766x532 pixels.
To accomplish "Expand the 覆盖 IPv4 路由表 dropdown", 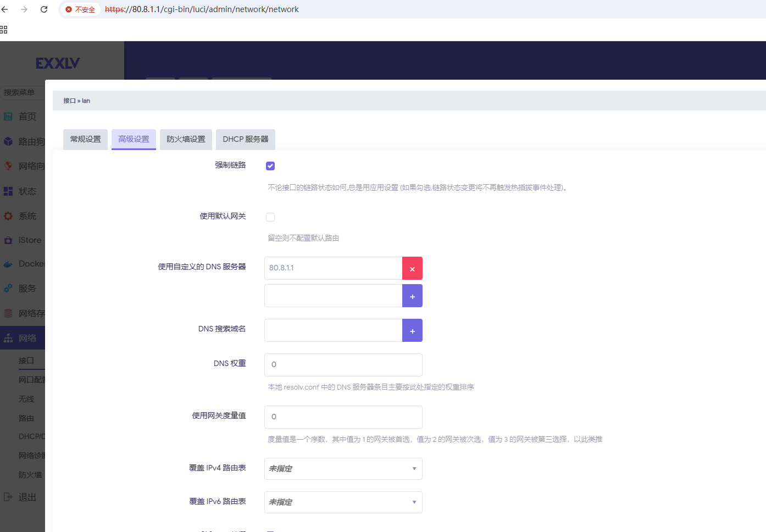I will pos(343,469).
